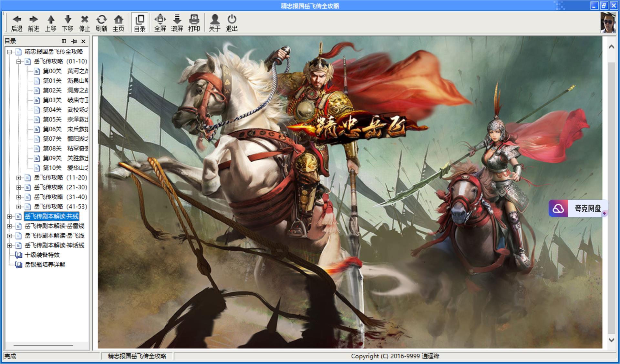Toggle the 目录 contents panel button
Image resolution: width=620 pixels, height=364 pixels.
coord(140,23)
